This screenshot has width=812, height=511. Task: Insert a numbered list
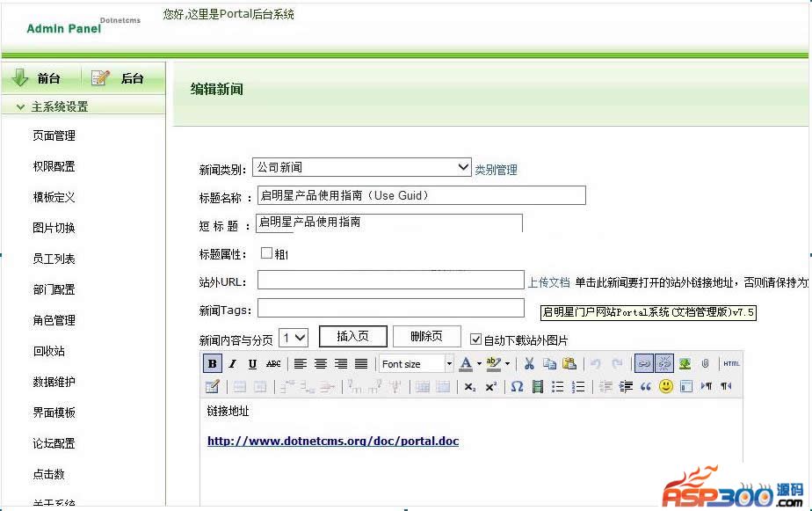[x=578, y=387]
